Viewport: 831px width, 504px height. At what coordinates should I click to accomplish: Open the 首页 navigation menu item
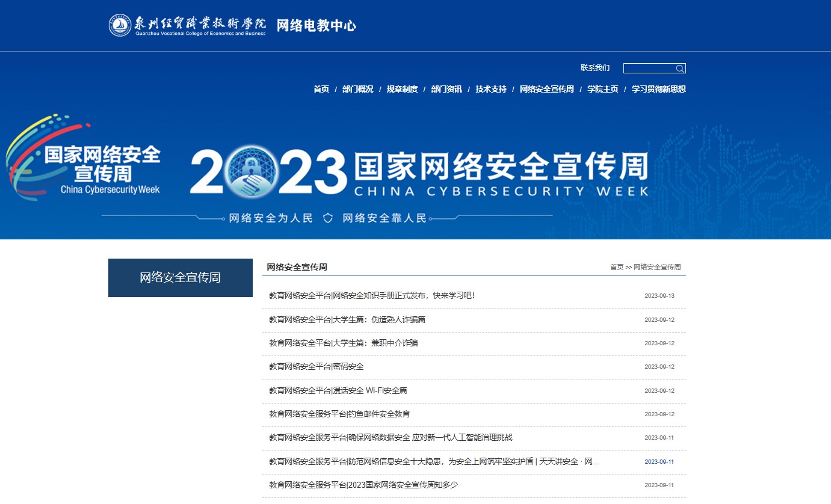[321, 89]
